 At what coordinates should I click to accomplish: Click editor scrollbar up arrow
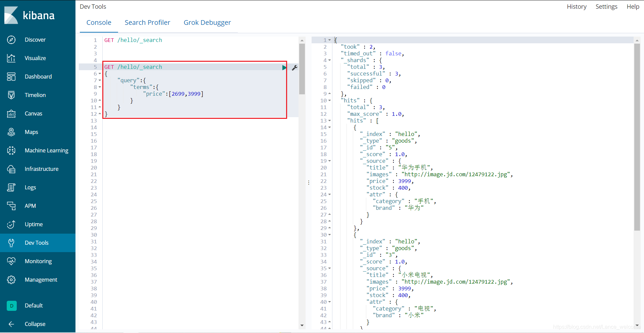tap(302, 40)
